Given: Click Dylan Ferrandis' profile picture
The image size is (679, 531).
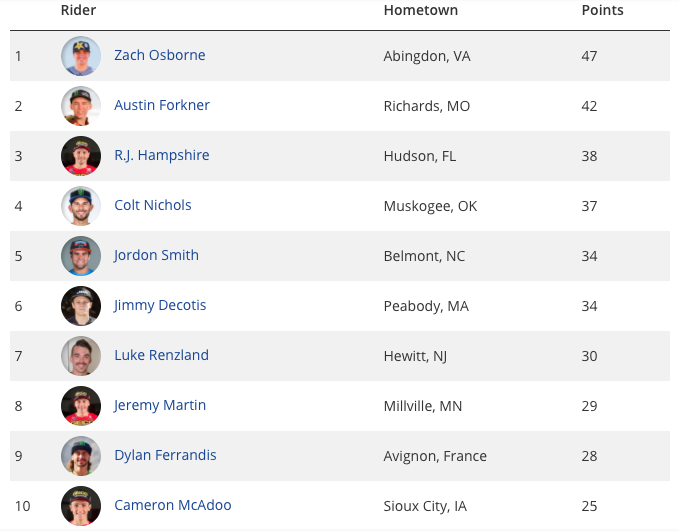Looking at the screenshot, I should [81, 456].
